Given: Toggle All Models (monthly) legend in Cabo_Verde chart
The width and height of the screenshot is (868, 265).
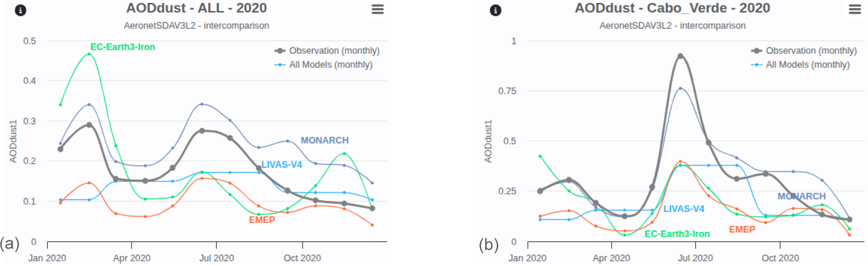Looking at the screenshot, I should pos(807,64).
